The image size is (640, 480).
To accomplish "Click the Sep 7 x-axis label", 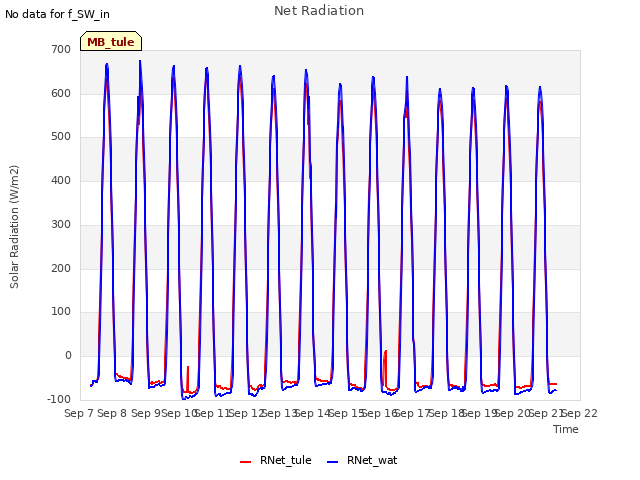I will coord(79,413).
